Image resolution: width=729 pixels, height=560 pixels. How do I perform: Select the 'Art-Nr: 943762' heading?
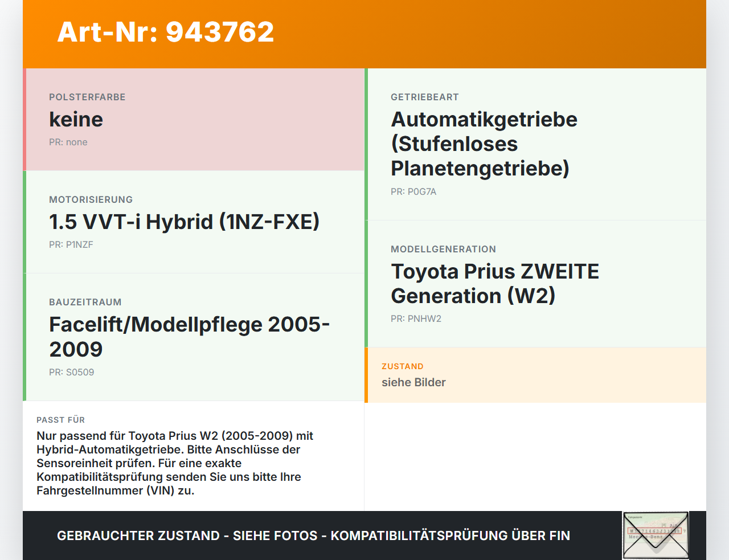click(166, 32)
